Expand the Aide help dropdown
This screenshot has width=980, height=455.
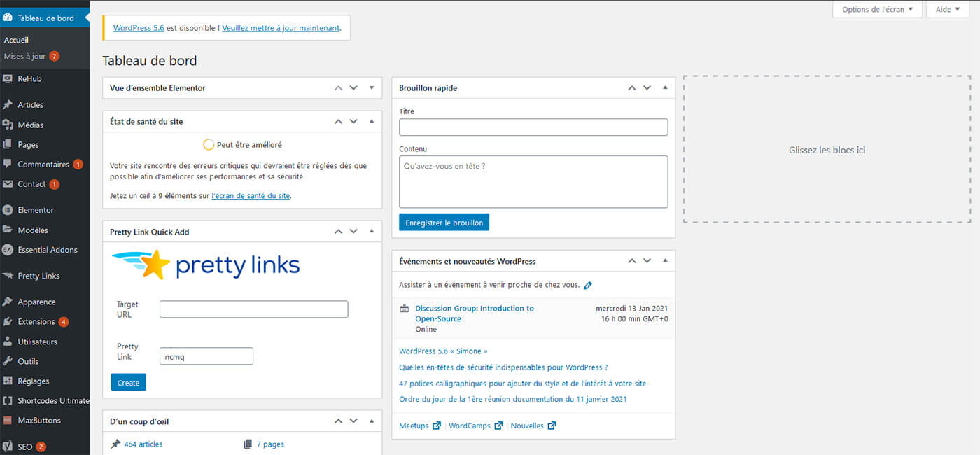point(948,10)
